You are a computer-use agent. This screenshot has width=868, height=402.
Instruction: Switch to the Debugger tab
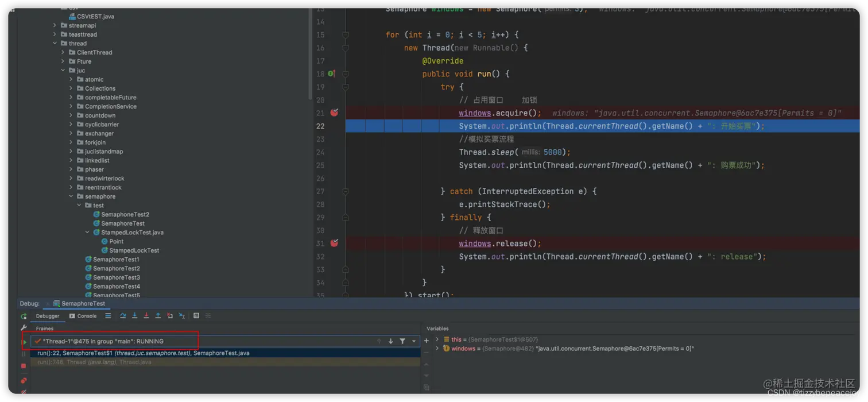[x=48, y=316]
